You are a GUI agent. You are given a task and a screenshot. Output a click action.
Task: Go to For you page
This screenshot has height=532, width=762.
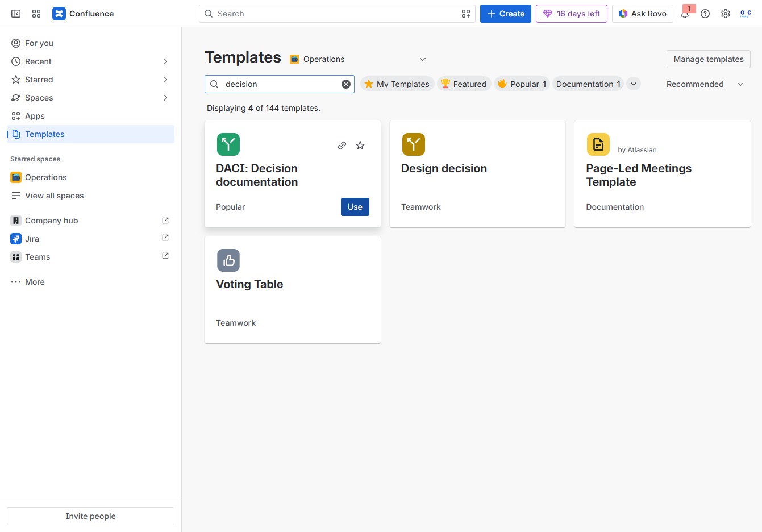(90, 43)
